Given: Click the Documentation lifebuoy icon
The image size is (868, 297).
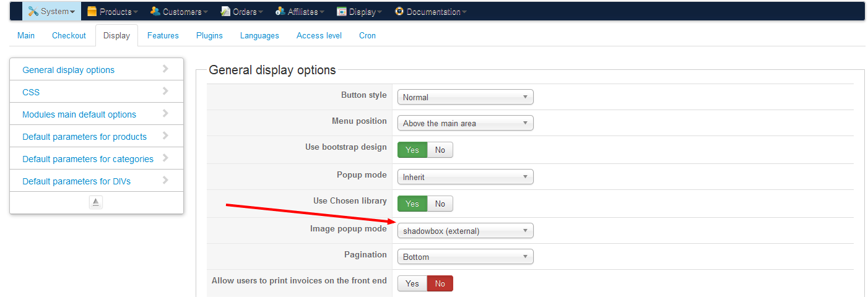Looking at the screenshot, I should pyautogui.click(x=399, y=11).
